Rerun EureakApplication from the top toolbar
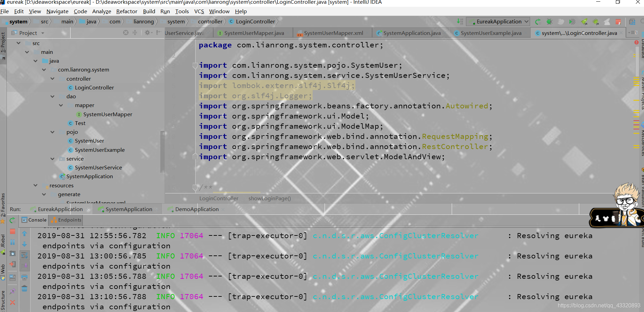Viewport: 644px width, 312px height. point(538,22)
